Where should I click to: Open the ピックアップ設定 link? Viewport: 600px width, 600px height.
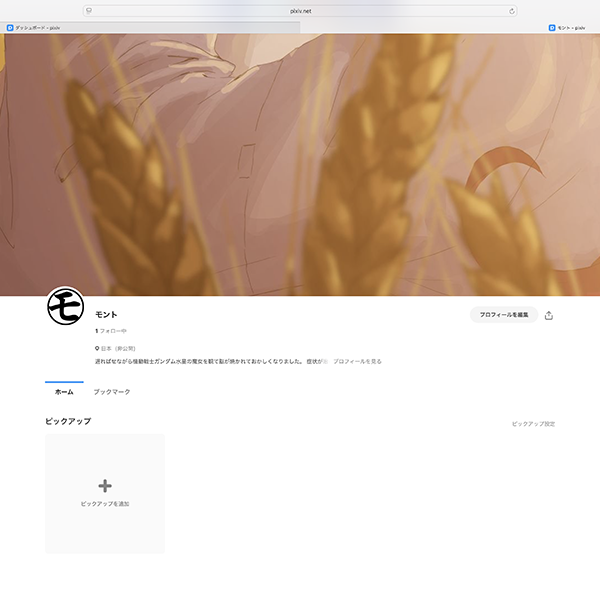point(533,424)
